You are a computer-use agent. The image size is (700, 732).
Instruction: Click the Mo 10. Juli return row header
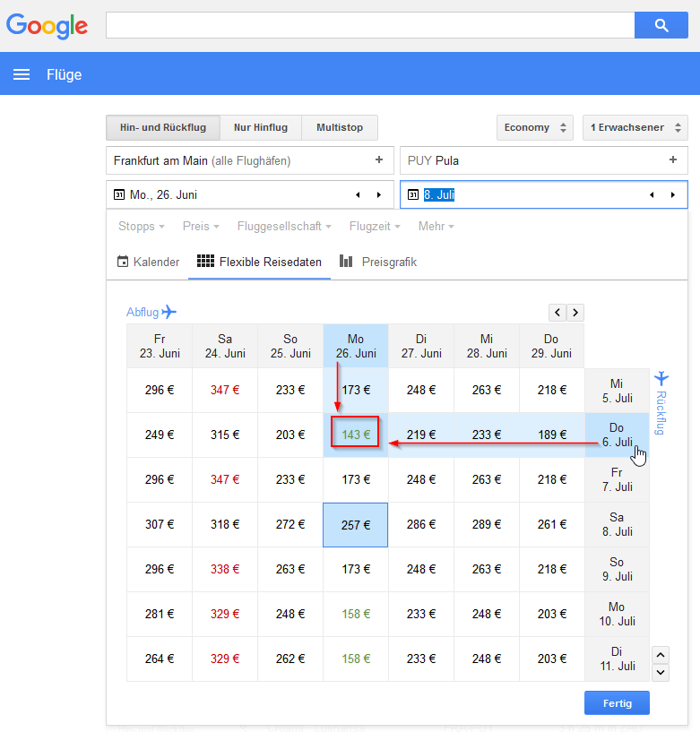[x=617, y=614]
